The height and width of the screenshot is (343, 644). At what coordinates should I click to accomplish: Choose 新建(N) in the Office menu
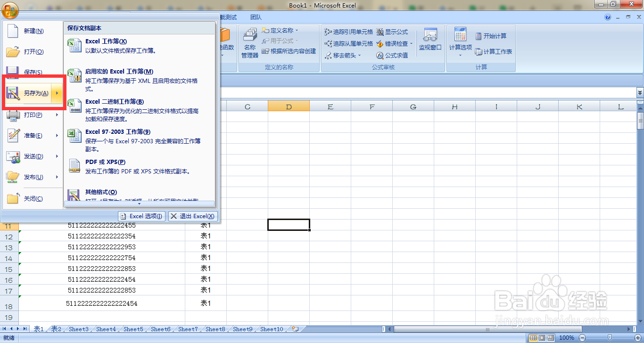pyautogui.click(x=33, y=31)
